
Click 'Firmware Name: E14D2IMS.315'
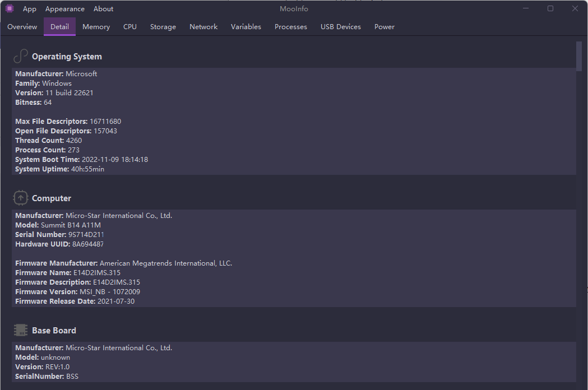click(68, 273)
